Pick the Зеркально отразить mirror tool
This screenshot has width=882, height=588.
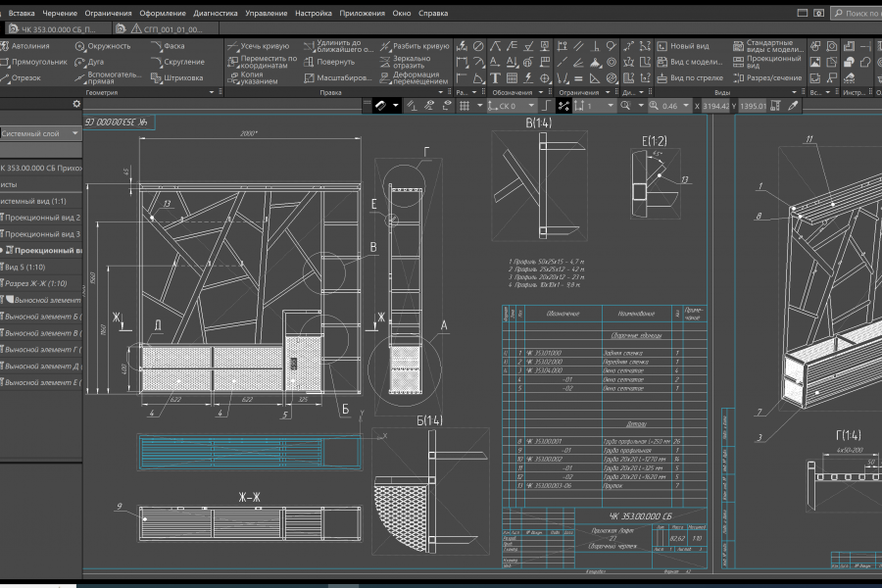(413, 62)
